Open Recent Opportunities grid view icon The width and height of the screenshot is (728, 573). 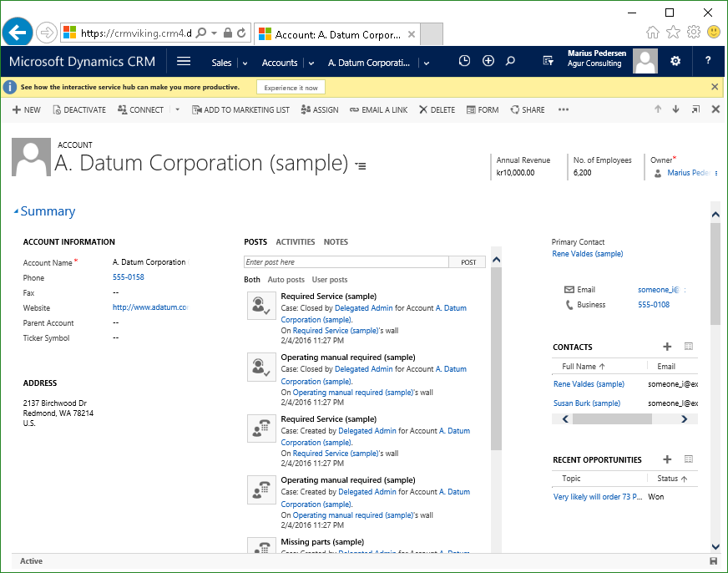[689, 459]
